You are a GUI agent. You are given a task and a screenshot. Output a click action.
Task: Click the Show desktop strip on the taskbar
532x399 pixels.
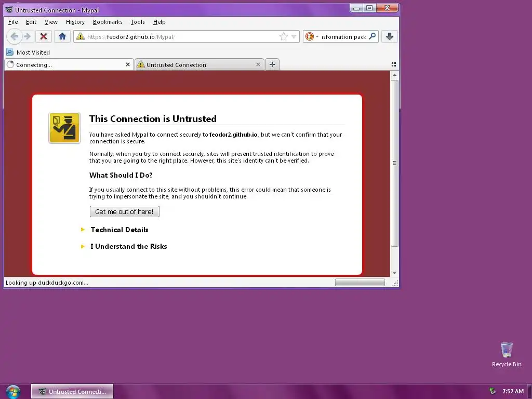coord(529,392)
